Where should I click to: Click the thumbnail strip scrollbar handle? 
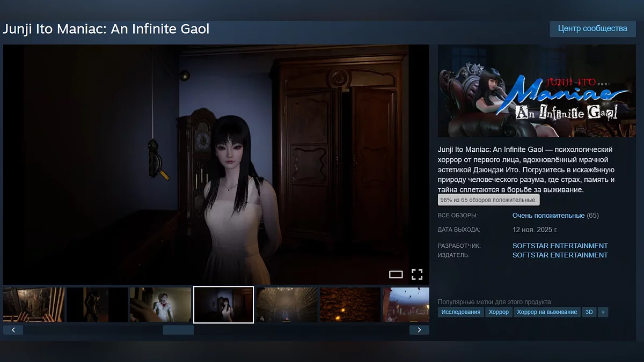179,330
